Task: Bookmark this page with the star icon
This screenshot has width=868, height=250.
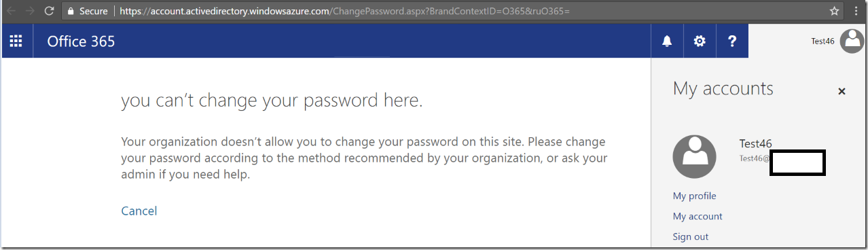Action: coord(835,11)
